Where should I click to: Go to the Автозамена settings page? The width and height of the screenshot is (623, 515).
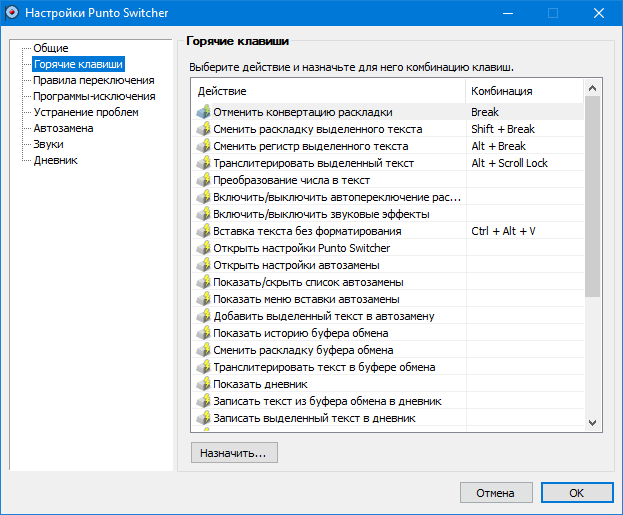pyautogui.click(x=63, y=128)
